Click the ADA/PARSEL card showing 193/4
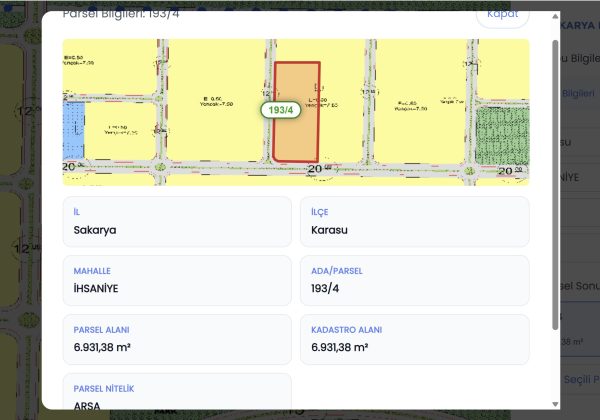Viewport: 600px width, 420px height. (x=415, y=280)
